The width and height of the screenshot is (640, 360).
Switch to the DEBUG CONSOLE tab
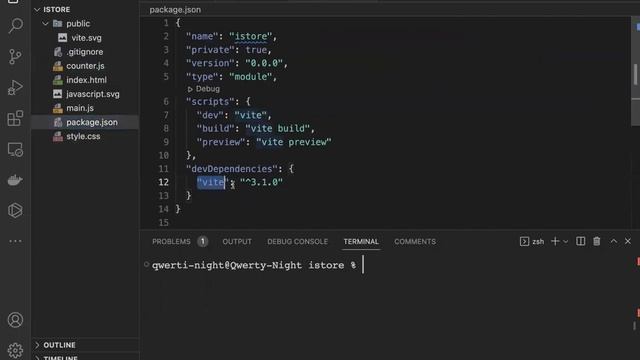tap(298, 242)
